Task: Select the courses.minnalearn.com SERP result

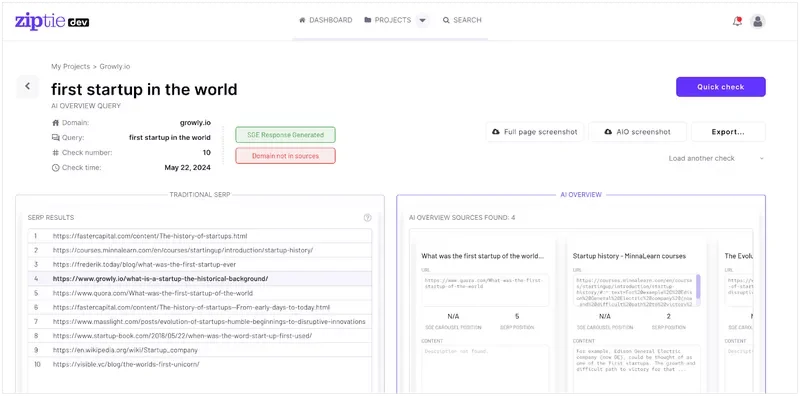Action: click(200, 250)
